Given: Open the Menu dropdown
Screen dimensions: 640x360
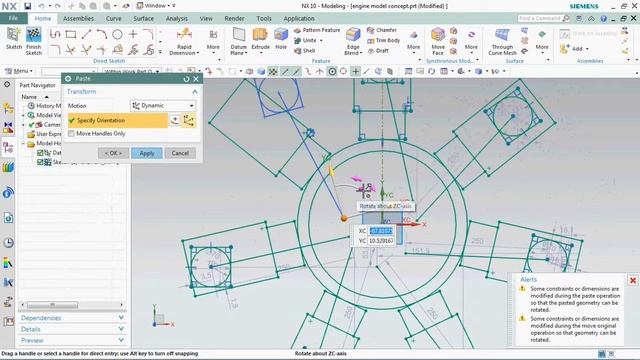Looking at the screenshot, I should [x=18, y=71].
